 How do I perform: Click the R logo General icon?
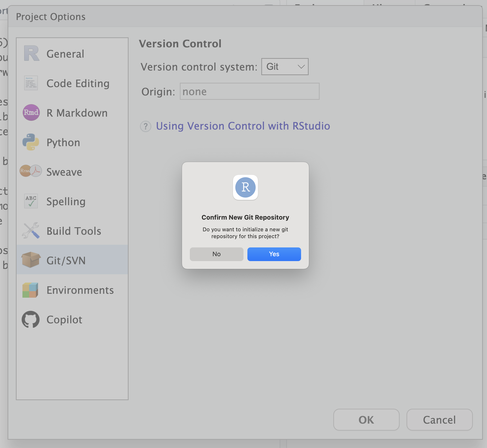[31, 53]
